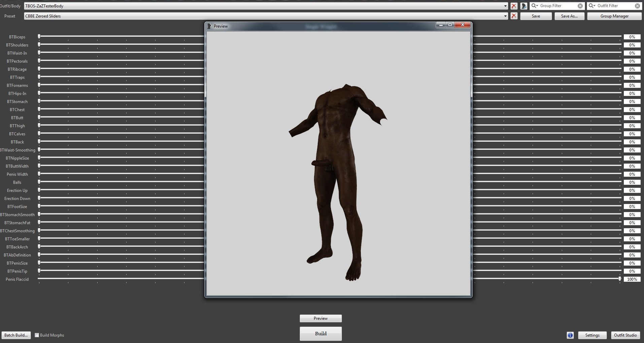Click the BTWaist-In slider thumb
This screenshot has height=343, width=644.
[x=39, y=53]
